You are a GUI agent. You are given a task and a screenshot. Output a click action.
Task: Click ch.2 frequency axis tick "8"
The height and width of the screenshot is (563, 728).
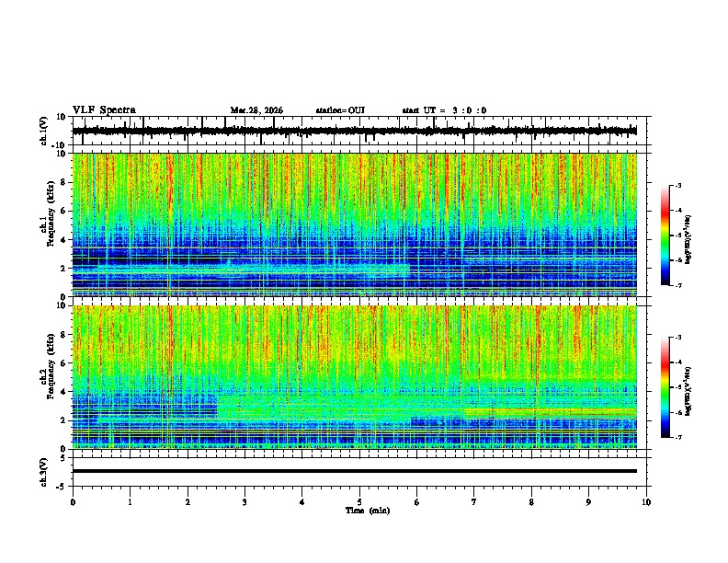coord(63,335)
